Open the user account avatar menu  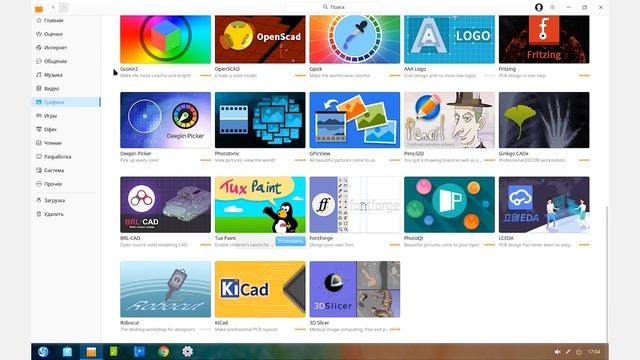[x=539, y=7]
